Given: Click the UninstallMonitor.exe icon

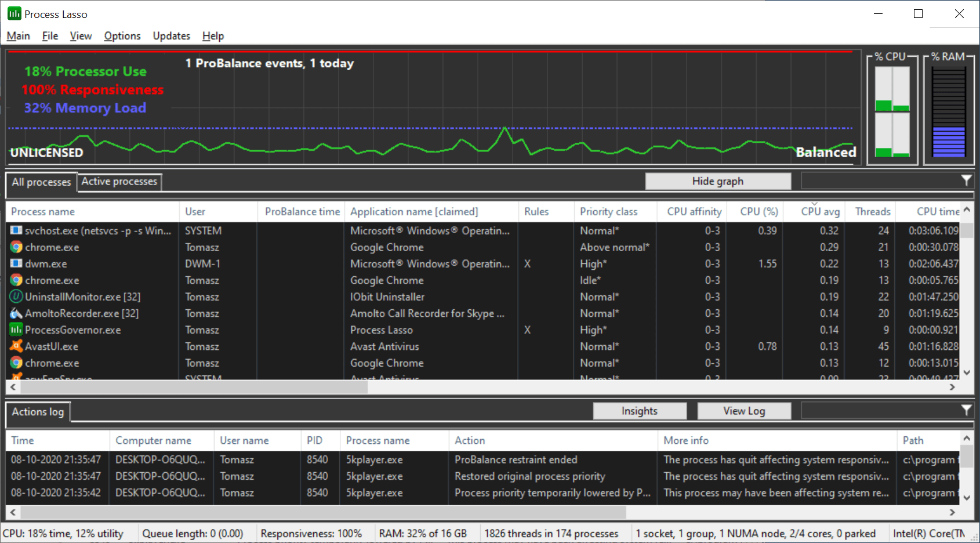Looking at the screenshot, I should [x=16, y=296].
